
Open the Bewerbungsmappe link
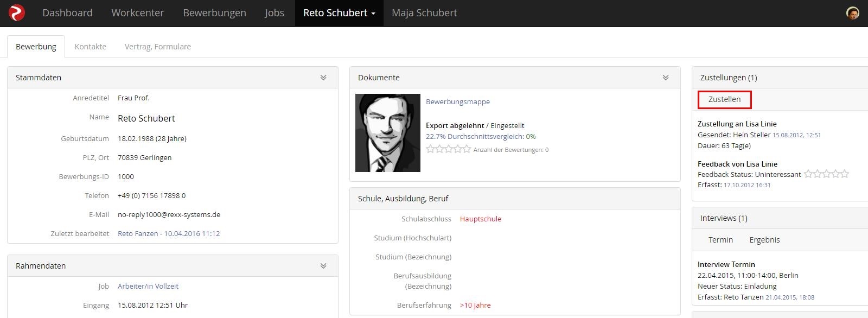pyautogui.click(x=458, y=101)
